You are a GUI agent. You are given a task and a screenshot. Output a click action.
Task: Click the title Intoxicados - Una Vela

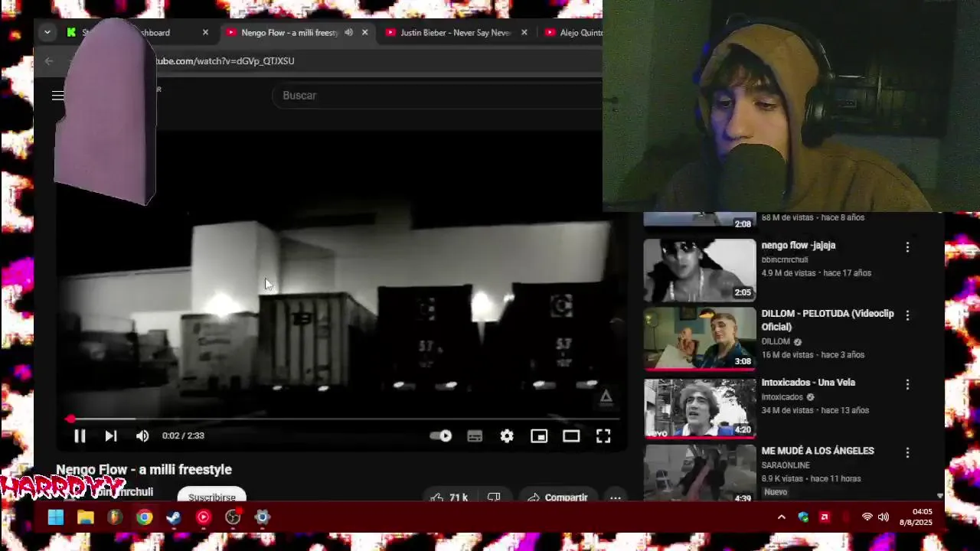[x=808, y=383]
